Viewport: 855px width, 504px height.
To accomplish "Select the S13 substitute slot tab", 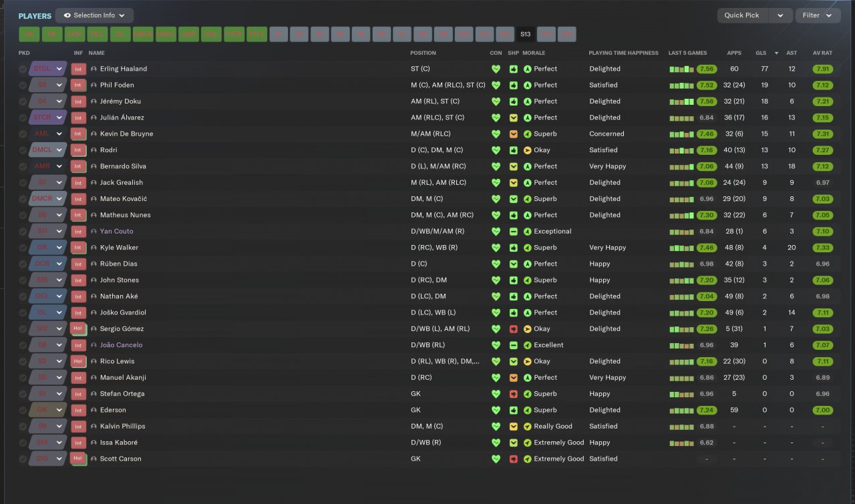I will tap(526, 34).
